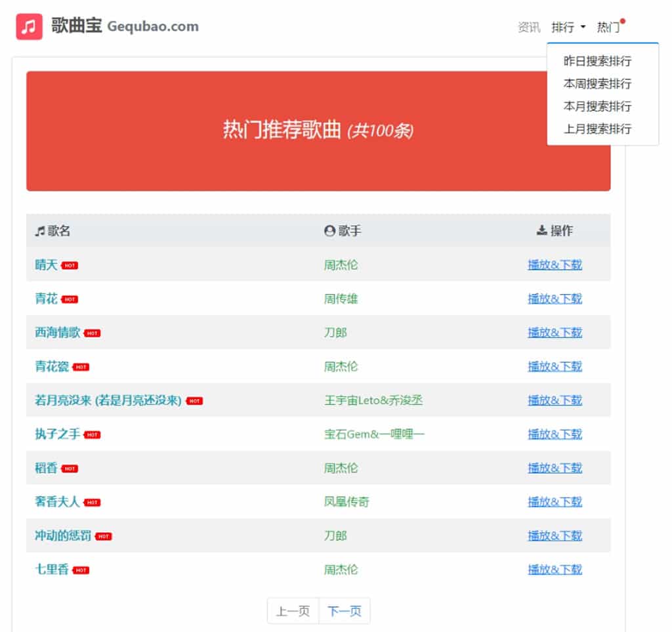Click 播放&下载 for 七里香
The height and width of the screenshot is (632, 672).
(555, 570)
